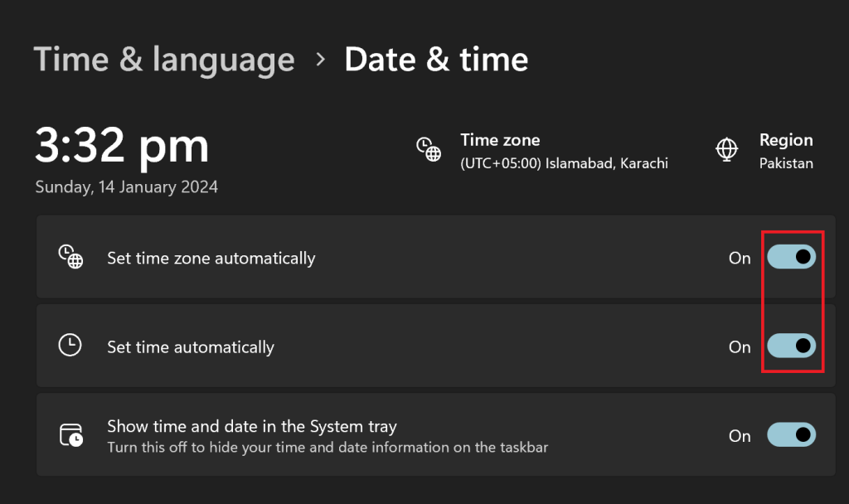
Task: Click the Region heading label
Action: (x=786, y=140)
